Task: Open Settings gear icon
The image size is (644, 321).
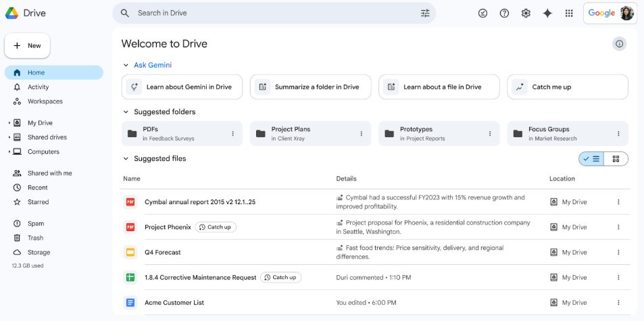Action: pos(526,13)
